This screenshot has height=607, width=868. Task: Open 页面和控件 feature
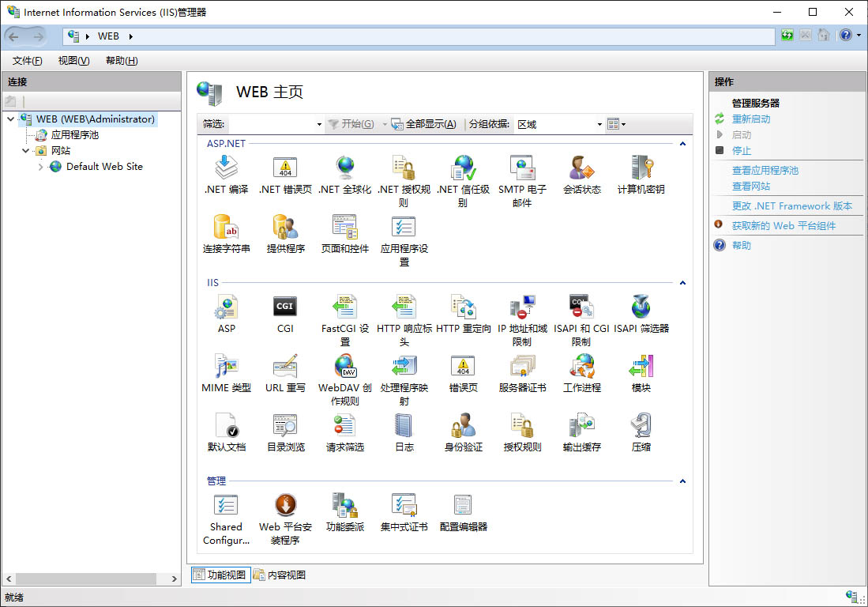[345, 234]
